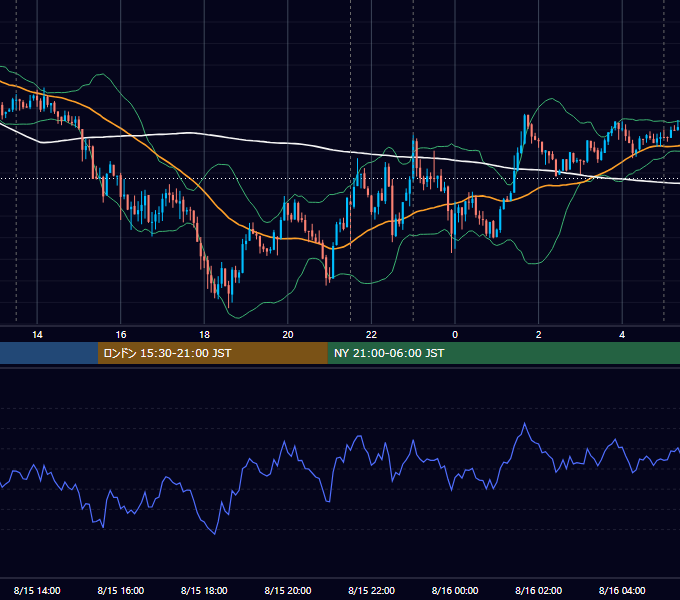This screenshot has width=680, height=600.
Task: Click the 20 hour tick label
Action: [x=288, y=335]
